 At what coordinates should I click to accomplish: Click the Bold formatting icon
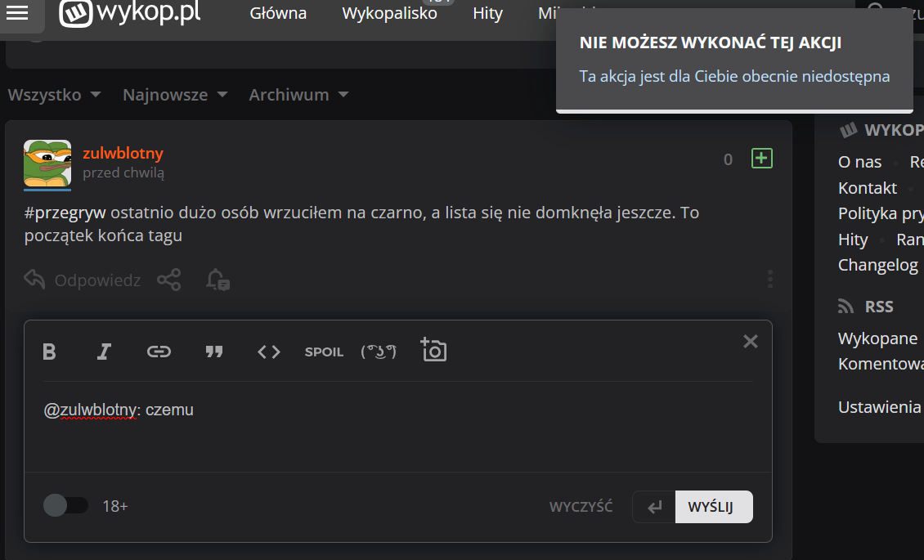[x=49, y=352]
